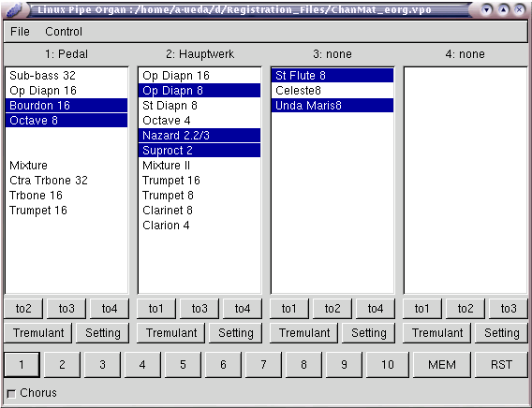The width and height of the screenshot is (532, 408).
Task: Click the RST reset button
Action: (501, 365)
